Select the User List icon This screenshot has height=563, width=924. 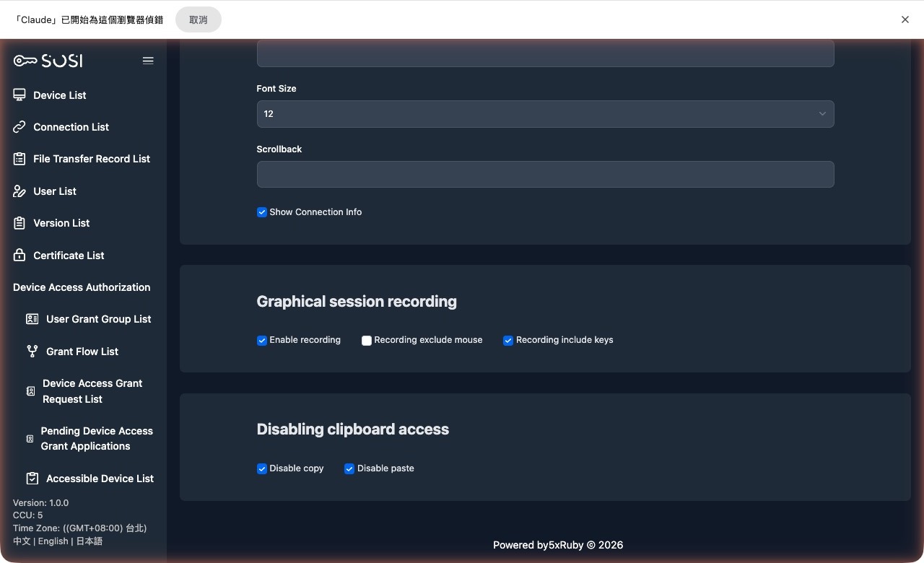point(19,191)
